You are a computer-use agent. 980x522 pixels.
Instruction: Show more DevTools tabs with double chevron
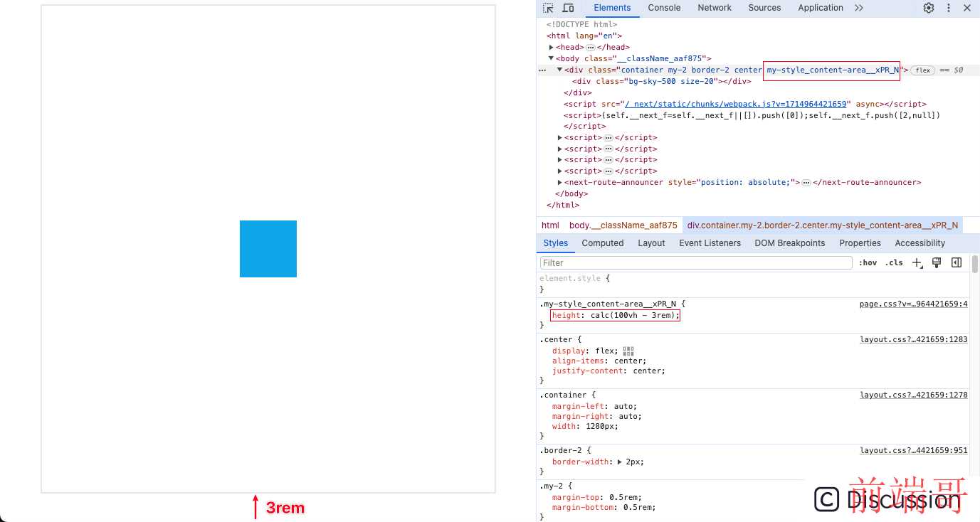[x=859, y=8]
